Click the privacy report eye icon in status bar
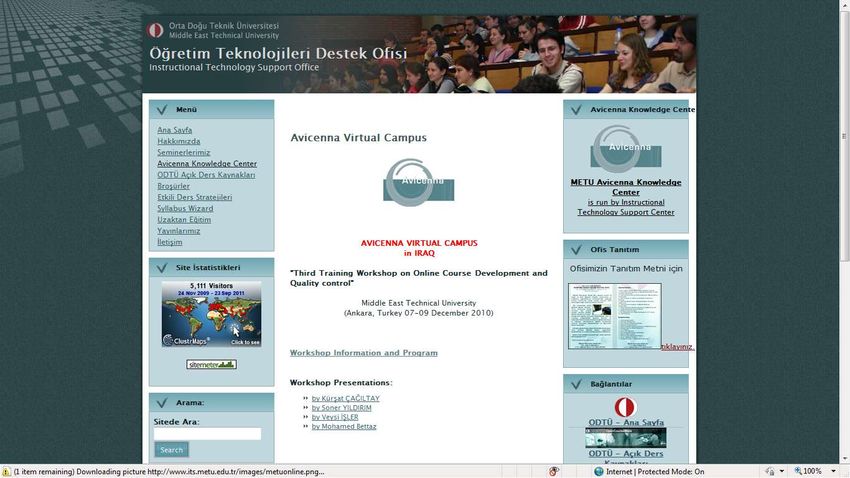 [x=553, y=471]
